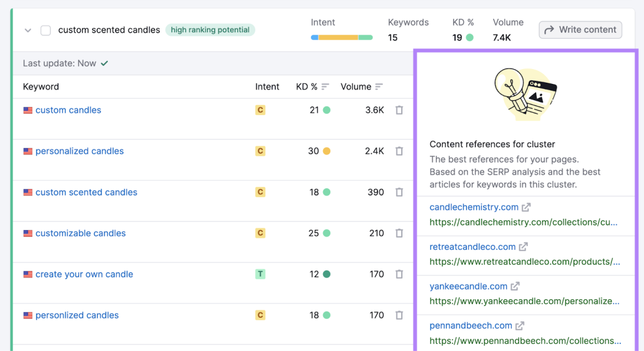
Task: Click the cluster intent distribution bar
Action: [342, 38]
